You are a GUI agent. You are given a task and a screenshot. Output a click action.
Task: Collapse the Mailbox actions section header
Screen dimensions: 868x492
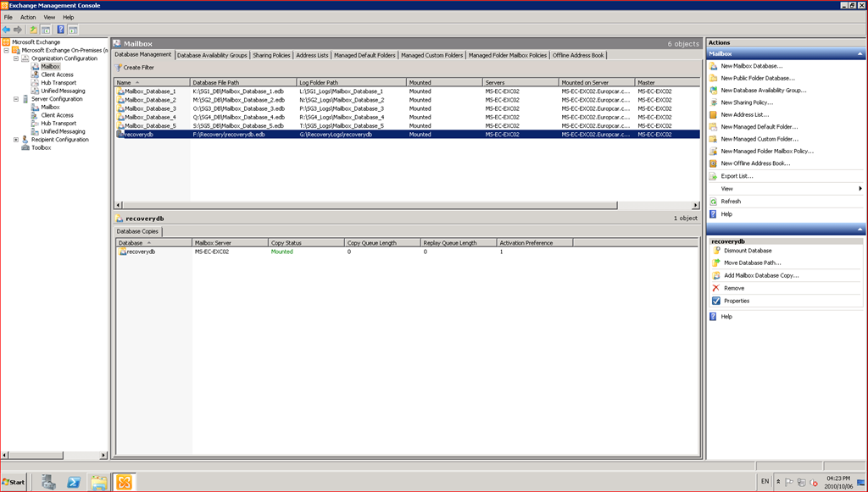860,53
